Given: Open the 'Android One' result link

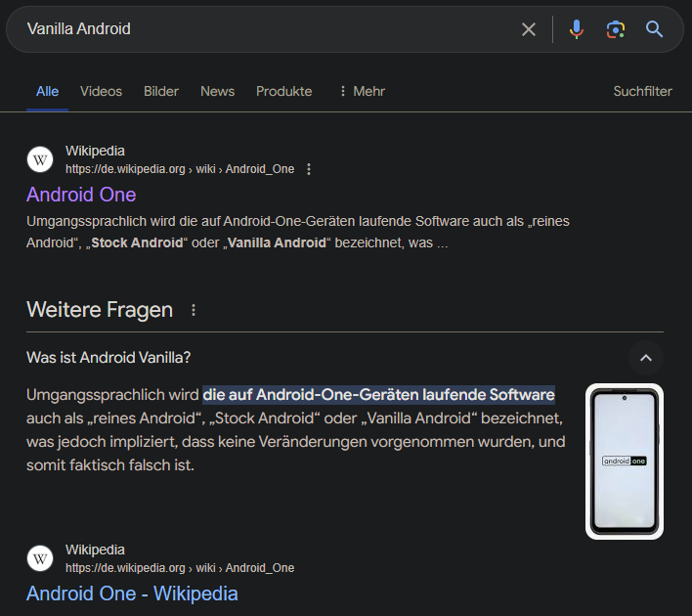Looking at the screenshot, I should [x=81, y=195].
